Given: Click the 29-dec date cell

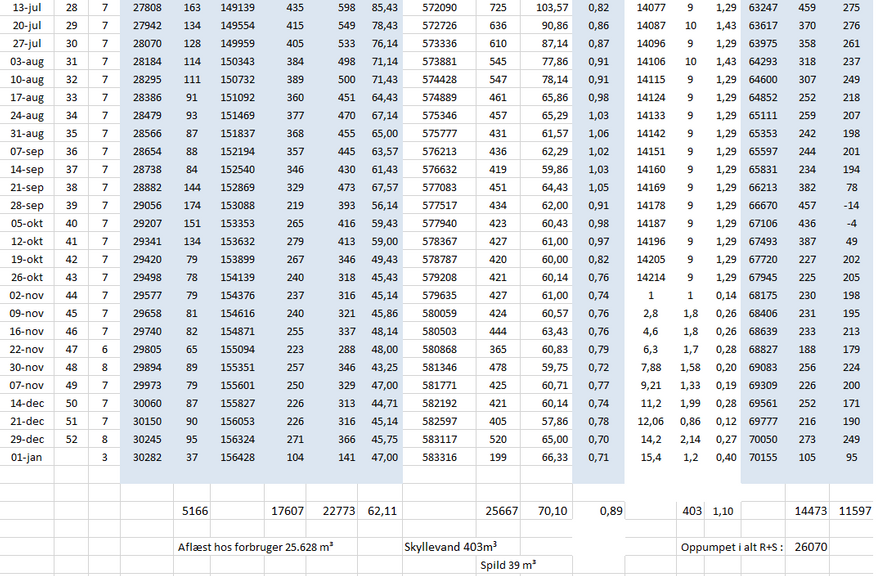Looking at the screenshot, I should click(x=26, y=439).
